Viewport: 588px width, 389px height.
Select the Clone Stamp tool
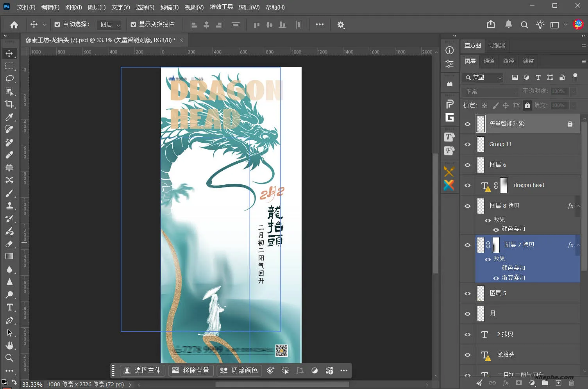[x=9, y=205]
